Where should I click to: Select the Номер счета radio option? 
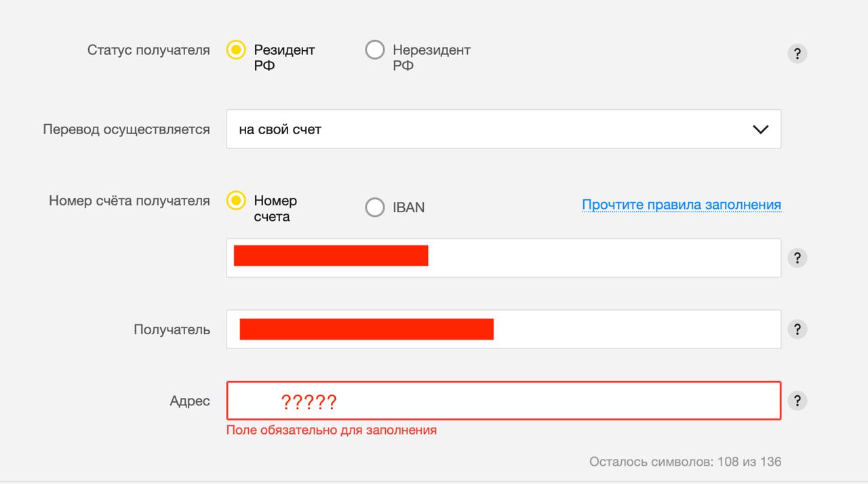tap(236, 201)
